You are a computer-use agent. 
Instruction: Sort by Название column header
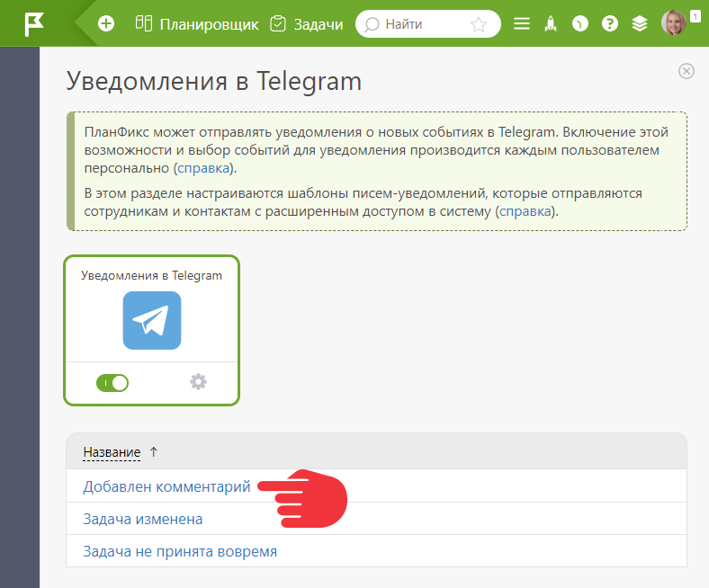click(x=112, y=452)
